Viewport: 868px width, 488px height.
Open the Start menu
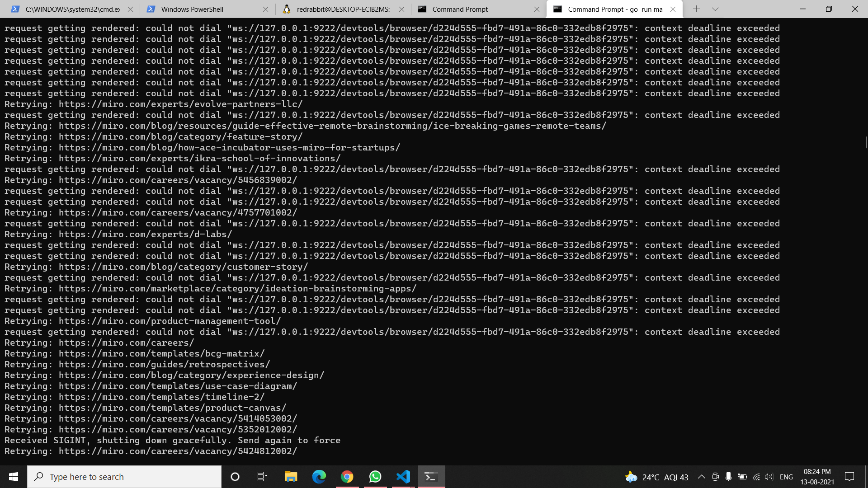point(13,476)
